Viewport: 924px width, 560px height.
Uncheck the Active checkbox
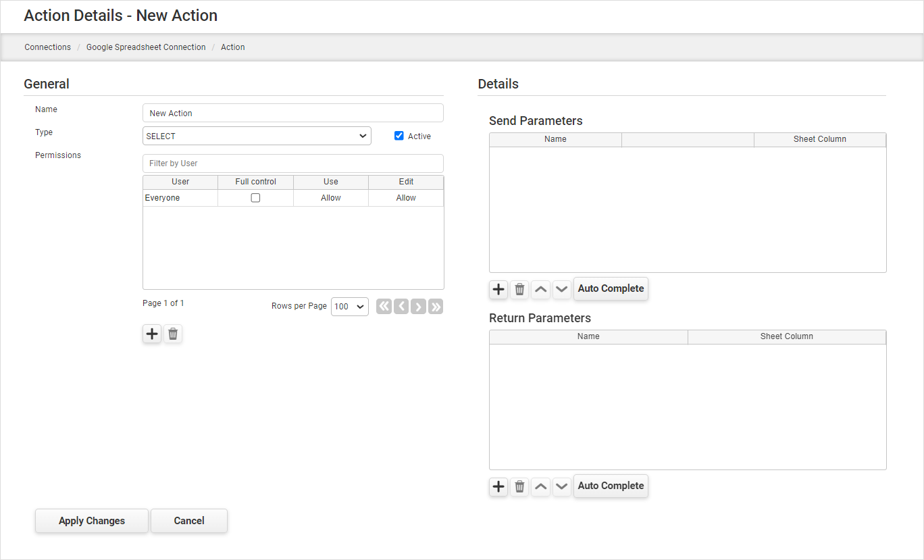click(x=399, y=136)
